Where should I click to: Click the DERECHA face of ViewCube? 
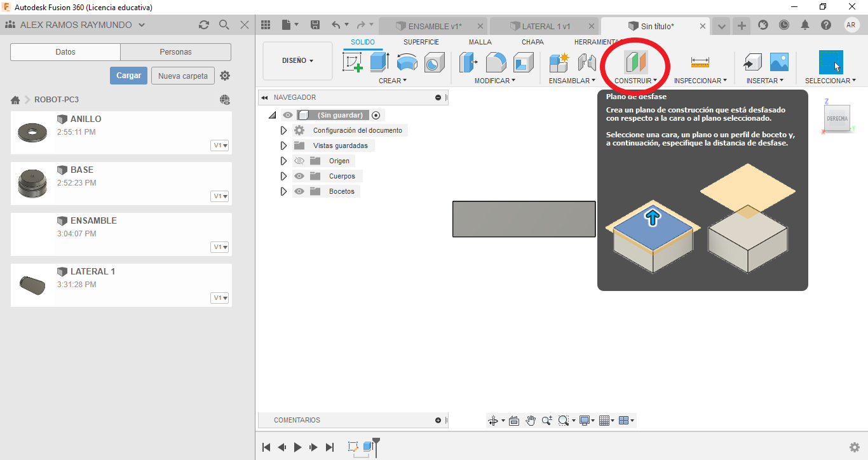click(x=837, y=118)
